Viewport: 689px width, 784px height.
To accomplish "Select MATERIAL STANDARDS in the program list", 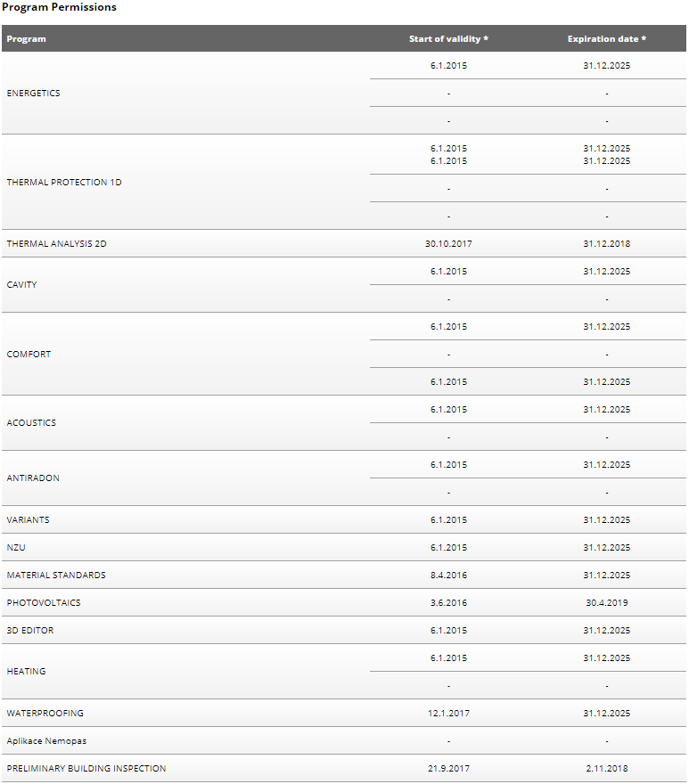I will (56, 575).
